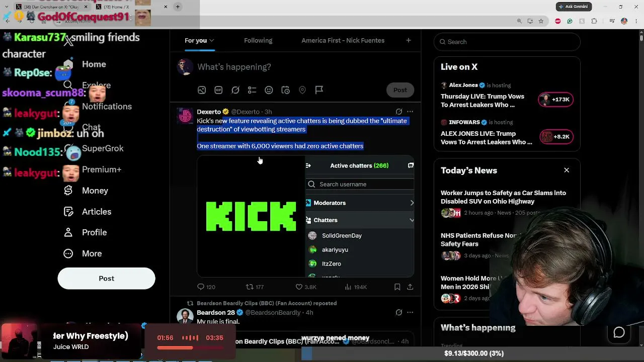Open more options on Beardson 28's post

click(410, 313)
